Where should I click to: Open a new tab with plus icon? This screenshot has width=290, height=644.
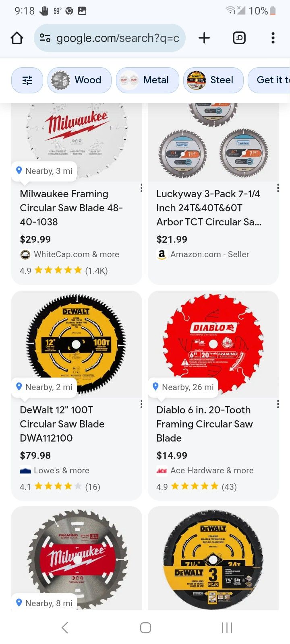point(204,38)
